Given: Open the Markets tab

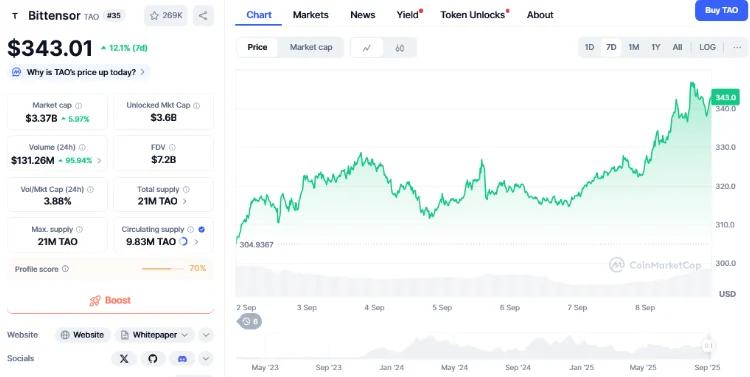Looking at the screenshot, I should tap(310, 15).
